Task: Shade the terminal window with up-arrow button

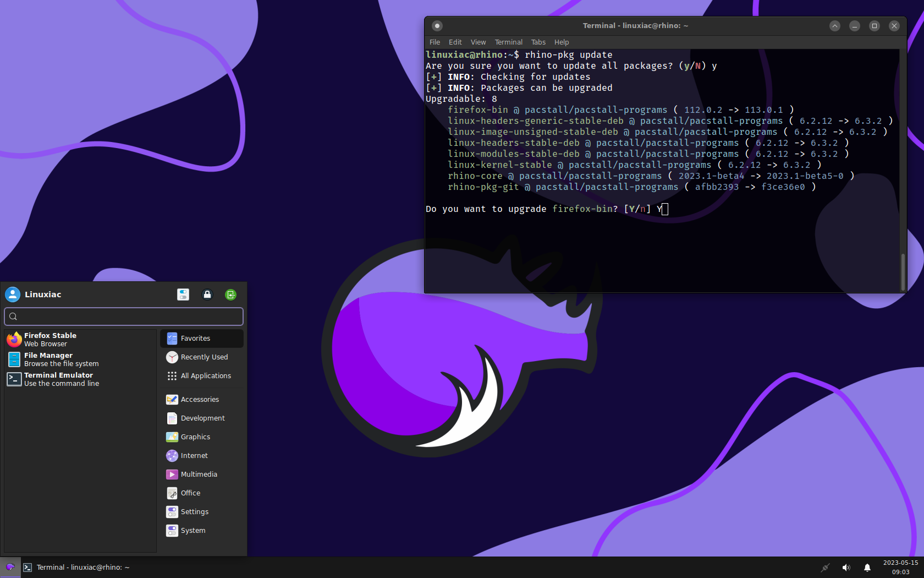Action: pos(835,26)
